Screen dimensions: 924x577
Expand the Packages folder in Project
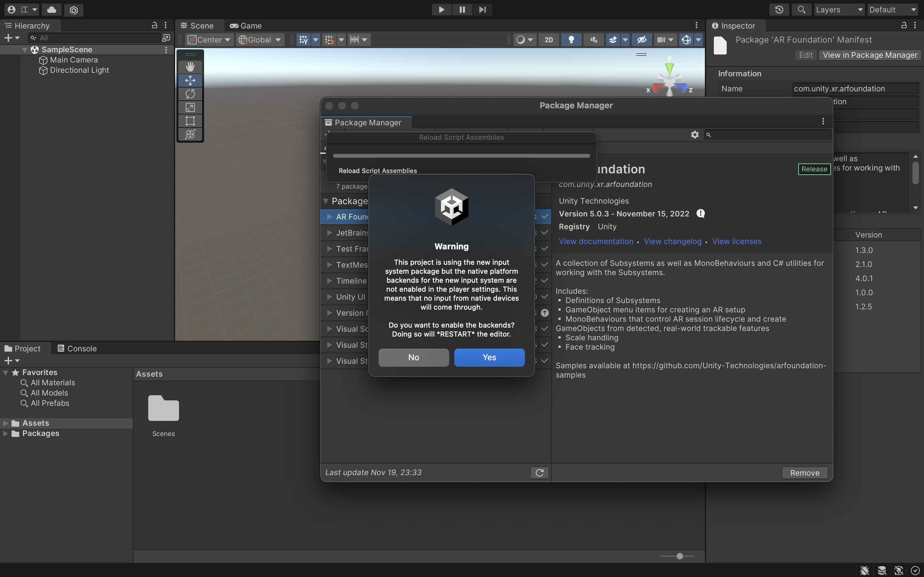click(x=6, y=433)
